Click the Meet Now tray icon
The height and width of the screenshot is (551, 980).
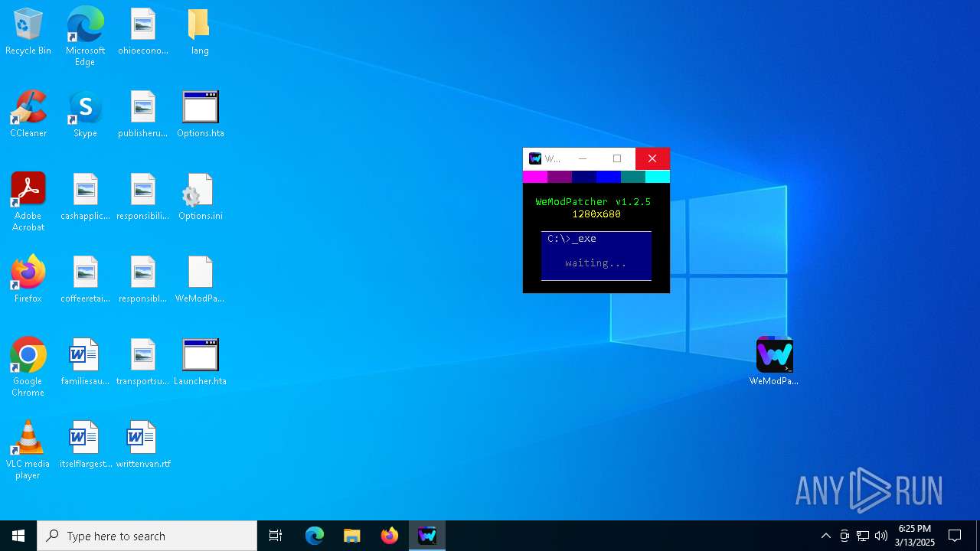[844, 536]
